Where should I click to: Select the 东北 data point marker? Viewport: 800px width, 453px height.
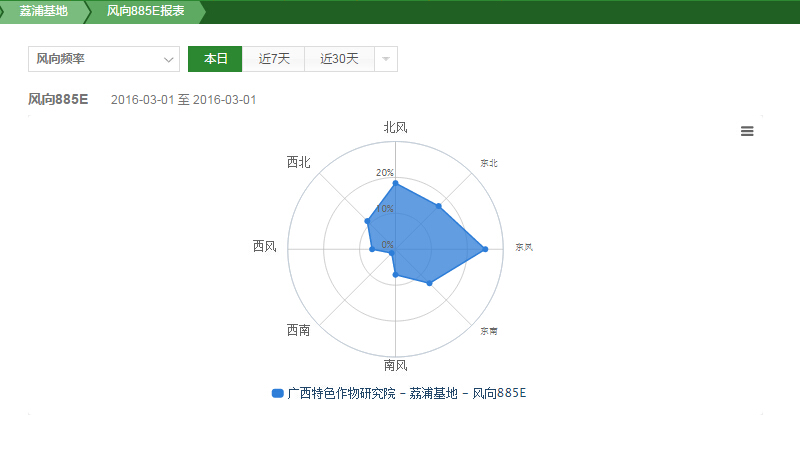438,206
